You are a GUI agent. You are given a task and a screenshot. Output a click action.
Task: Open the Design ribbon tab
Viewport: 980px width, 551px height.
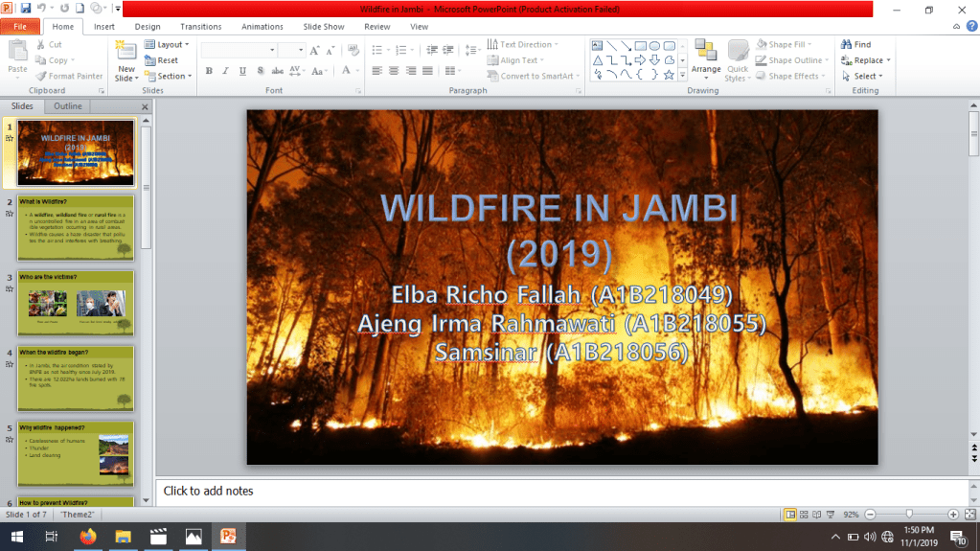point(148,27)
